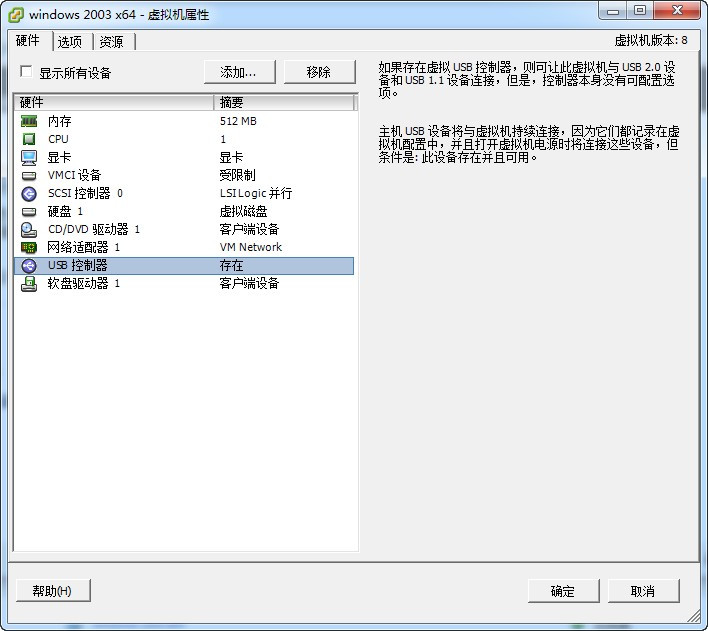Click the CPU processor icon
Viewport: 708px width, 631px height.
(29, 139)
